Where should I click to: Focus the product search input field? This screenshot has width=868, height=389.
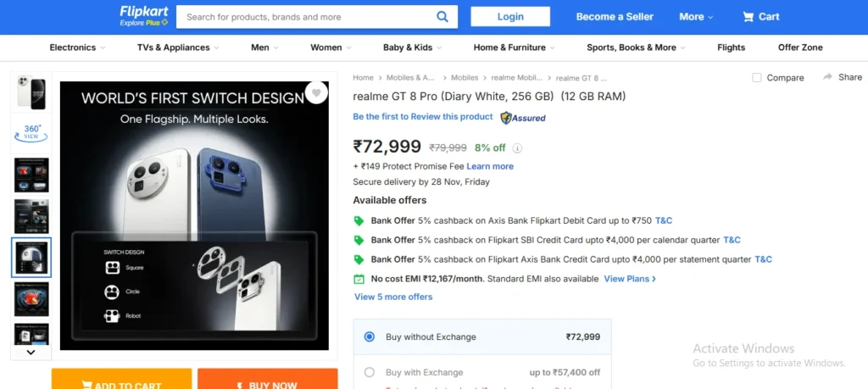[x=305, y=16]
